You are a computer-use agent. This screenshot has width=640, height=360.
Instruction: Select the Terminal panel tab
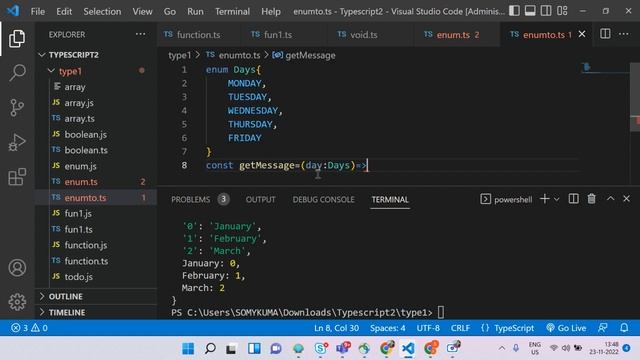point(390,199)
